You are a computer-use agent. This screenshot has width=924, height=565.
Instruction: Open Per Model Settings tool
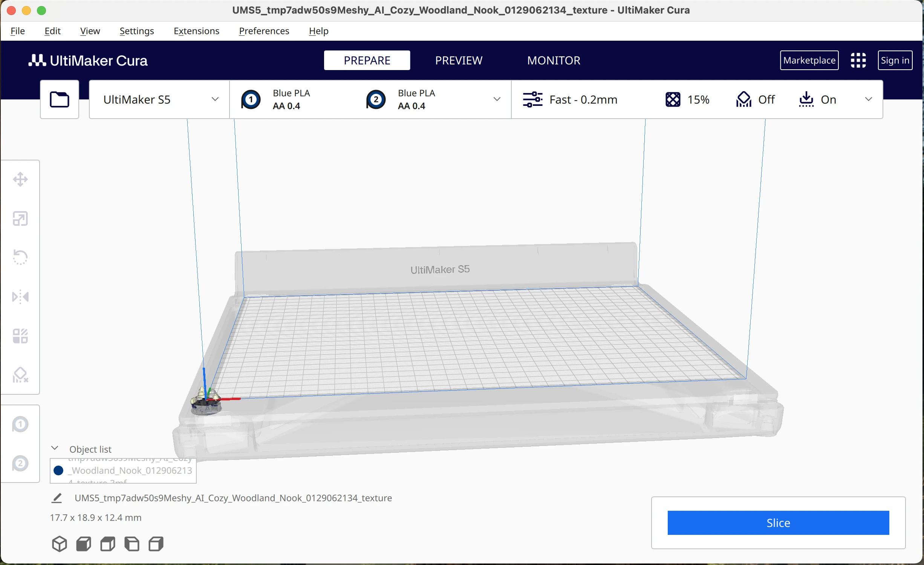point(20,336)
